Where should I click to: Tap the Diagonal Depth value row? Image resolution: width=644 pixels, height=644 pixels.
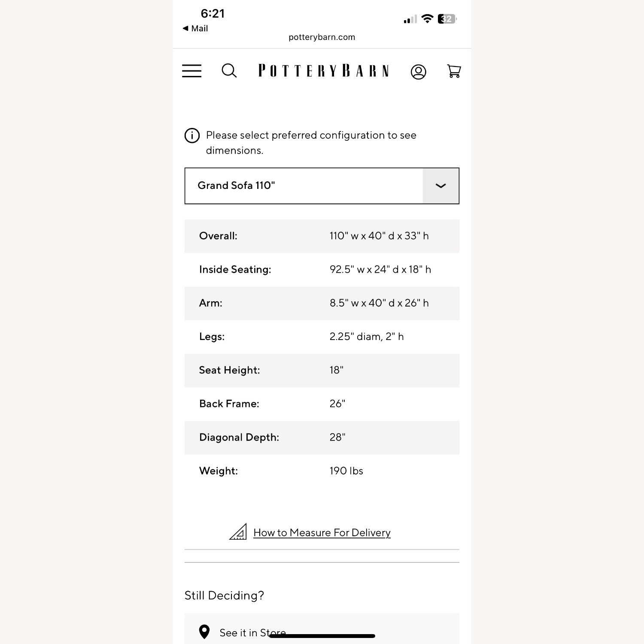point(322,437)
